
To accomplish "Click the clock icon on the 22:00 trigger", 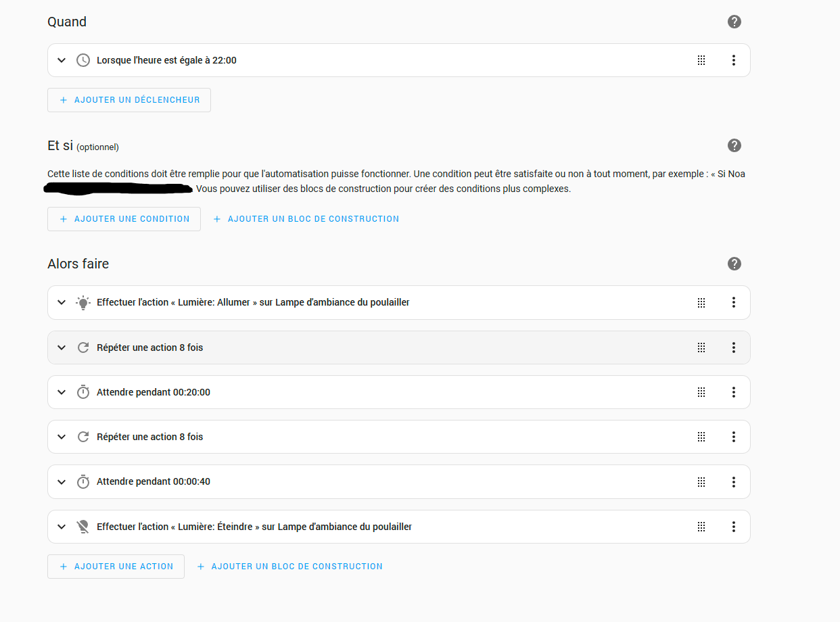I will (83, 60).
